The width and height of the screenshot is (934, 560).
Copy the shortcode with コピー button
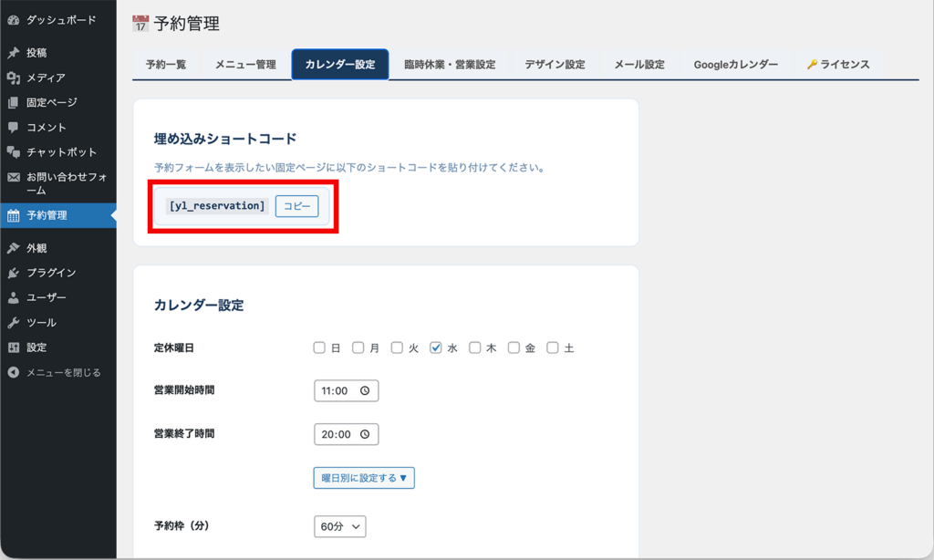click(296, 205)
